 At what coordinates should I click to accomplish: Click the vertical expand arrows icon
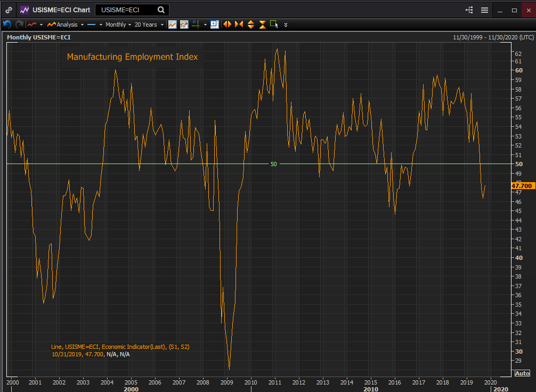coord(250,24)
